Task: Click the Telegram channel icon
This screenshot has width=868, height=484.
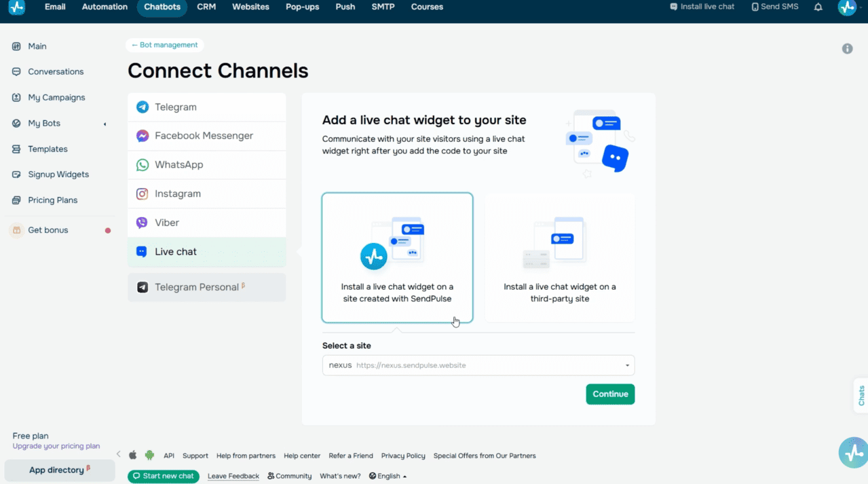Action: point(143,107)
